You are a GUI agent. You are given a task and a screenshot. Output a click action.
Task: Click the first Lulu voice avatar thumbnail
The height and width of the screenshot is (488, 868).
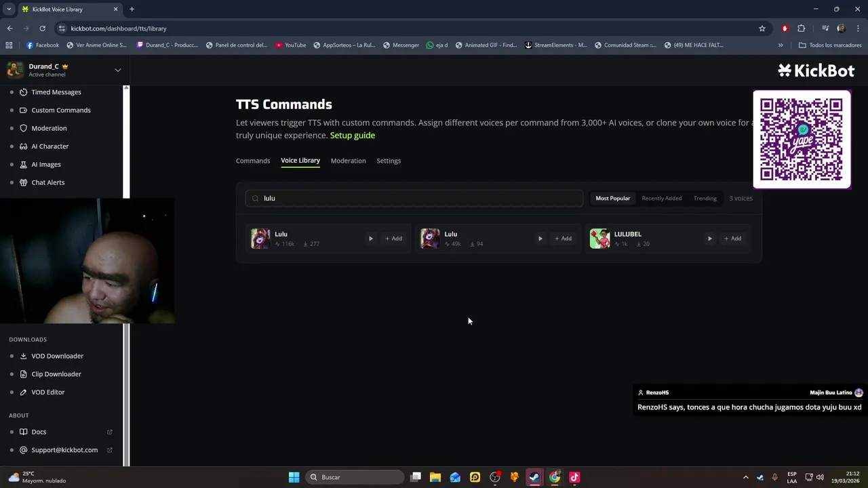[x=260, y=239]
